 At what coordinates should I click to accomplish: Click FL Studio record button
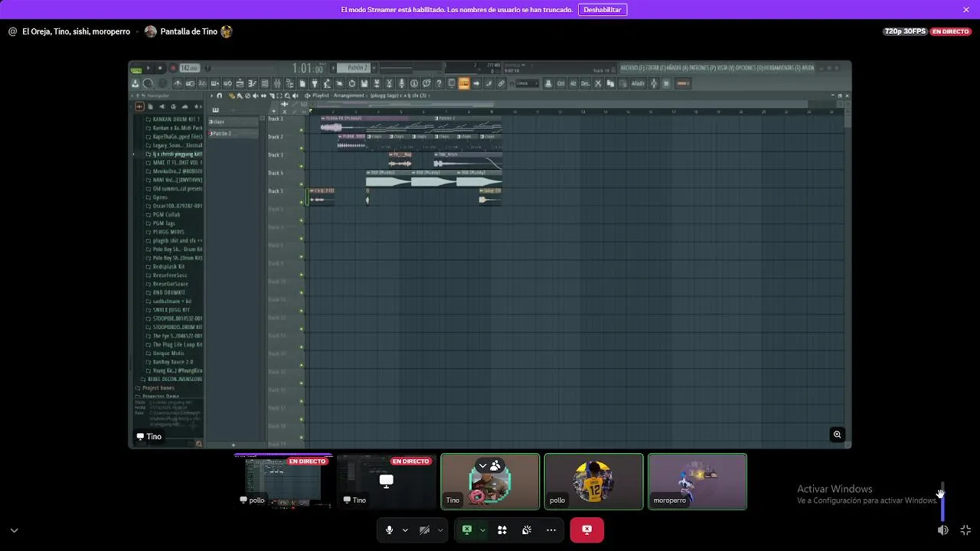[173, 68]
